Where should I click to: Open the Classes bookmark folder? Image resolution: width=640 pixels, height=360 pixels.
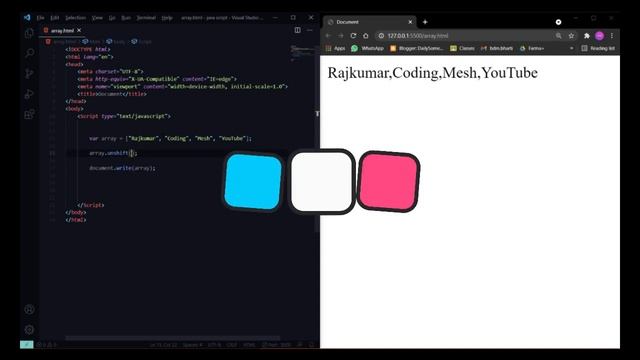[x=462, y=48]
